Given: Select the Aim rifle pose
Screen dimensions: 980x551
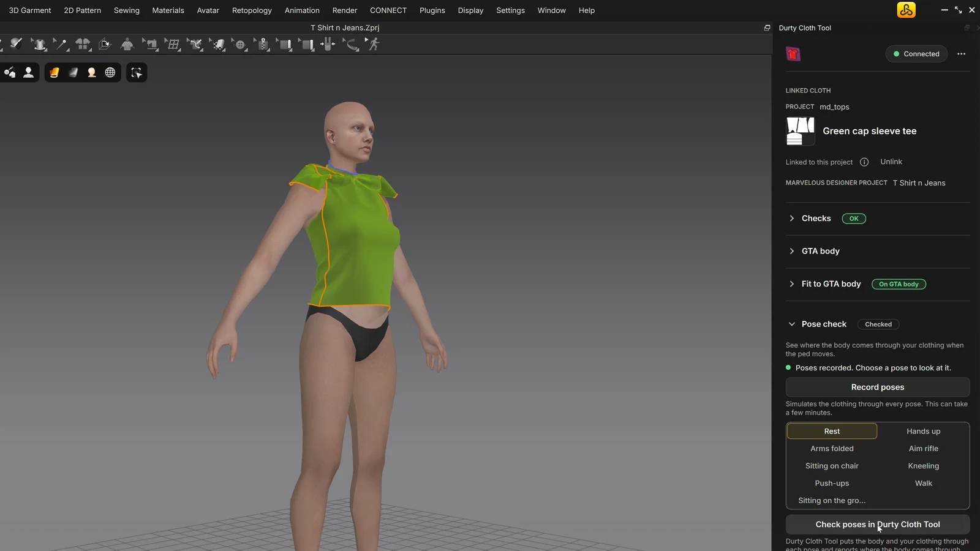Looking at the screenshot, I should [x=923, y=448].
